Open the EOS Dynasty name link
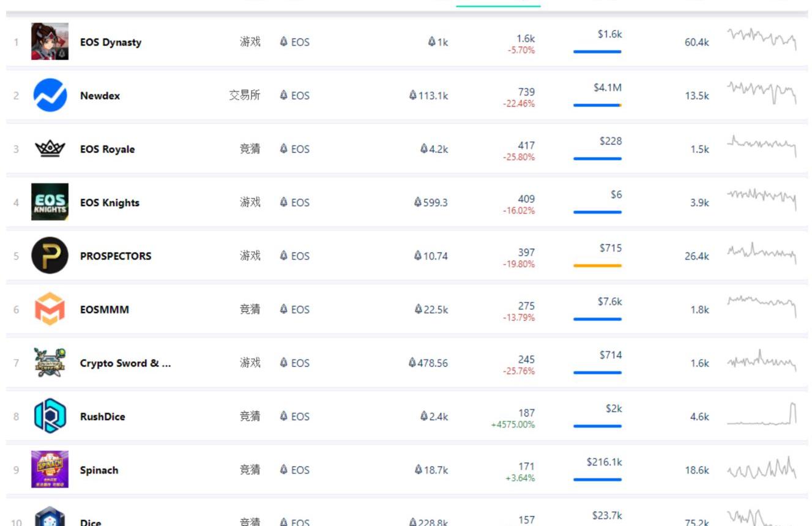812x526 pixels. [111, 42]
